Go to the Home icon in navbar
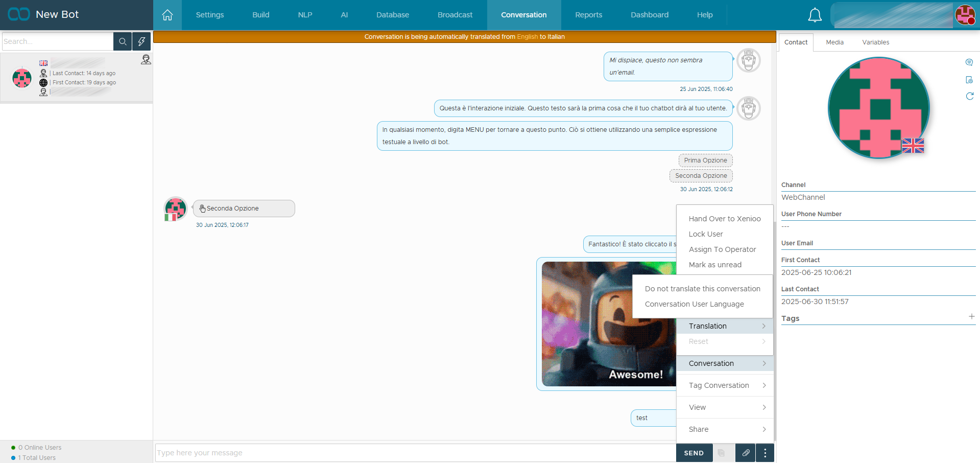This screenshot has width=980, height=463. point(167,15)
